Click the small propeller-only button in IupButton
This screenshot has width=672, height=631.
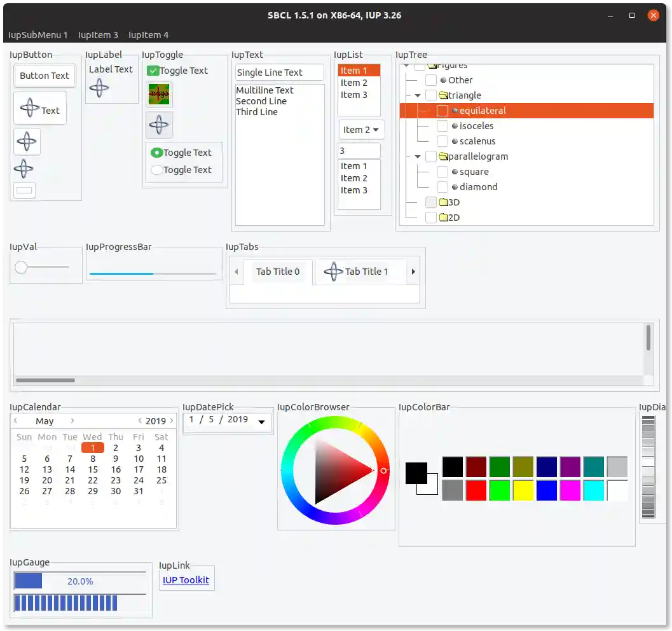[x=27, y=142]
